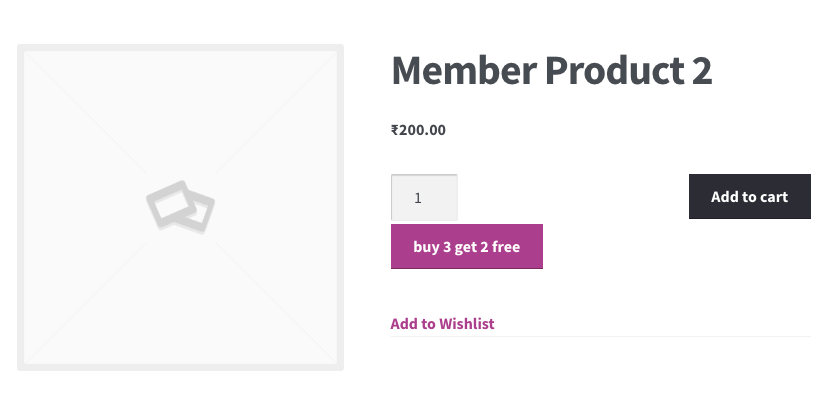Select the product quantity box
Screen dimensions: 834x405
pyautogui.click(x=424, y=197)
